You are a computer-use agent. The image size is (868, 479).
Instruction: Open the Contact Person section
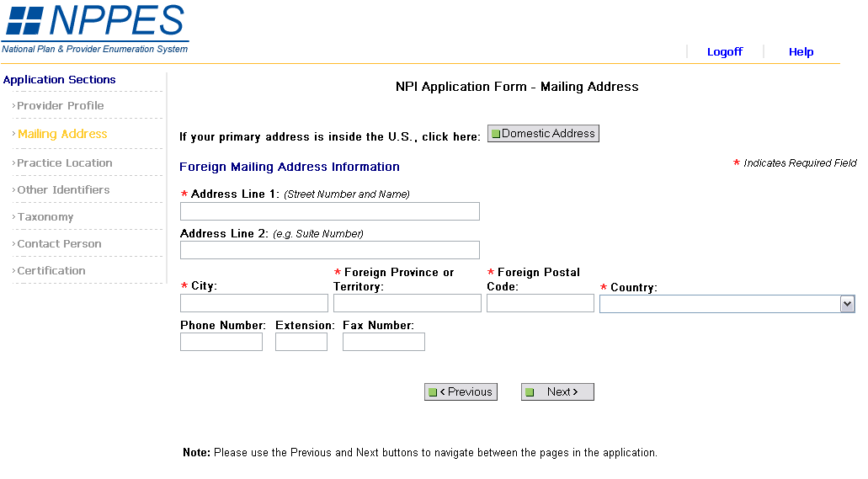(x=59, y=244)
